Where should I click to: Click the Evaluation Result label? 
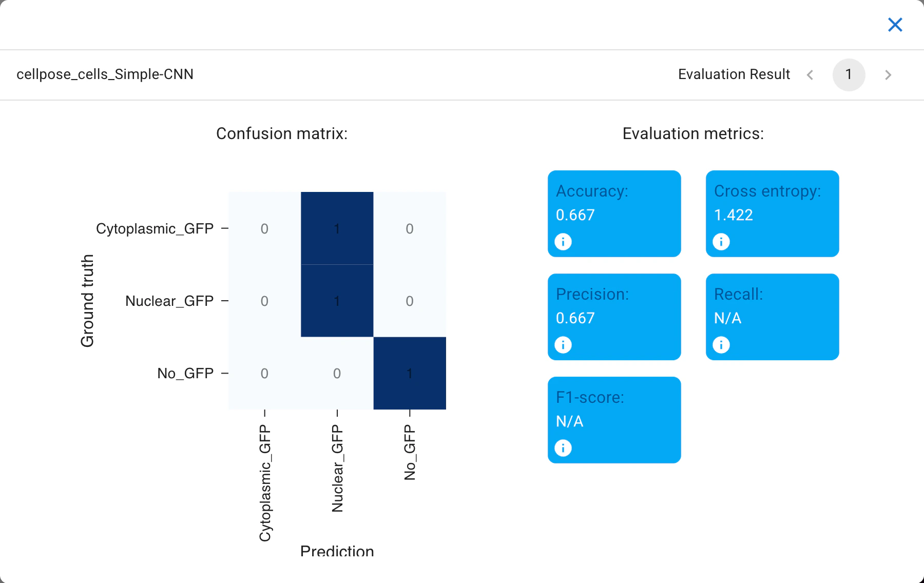click(734, 74)
